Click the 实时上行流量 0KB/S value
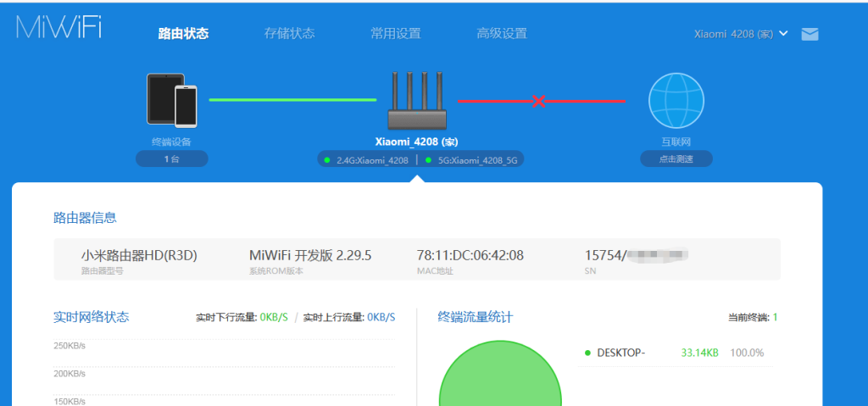868x406 pixels. 381,317
